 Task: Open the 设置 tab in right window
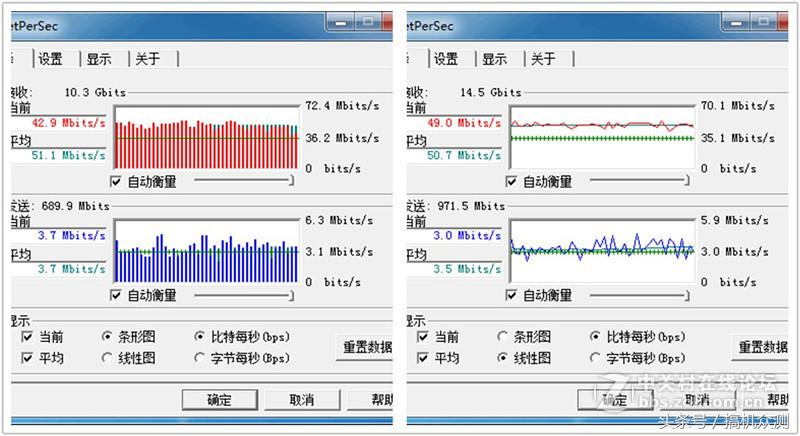click(x=446, y=59)
